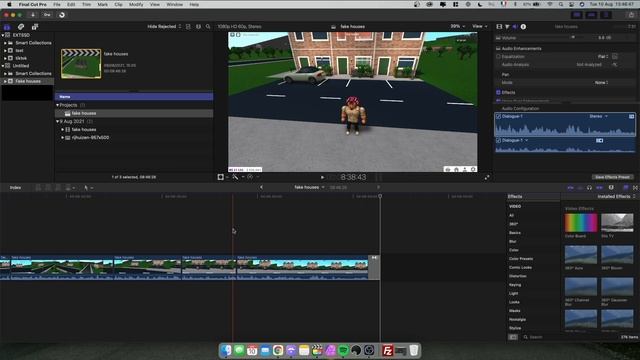The height and width of the screenshot is (360, 640).
Task: Open the Info inspector icon
Action: 523,27
